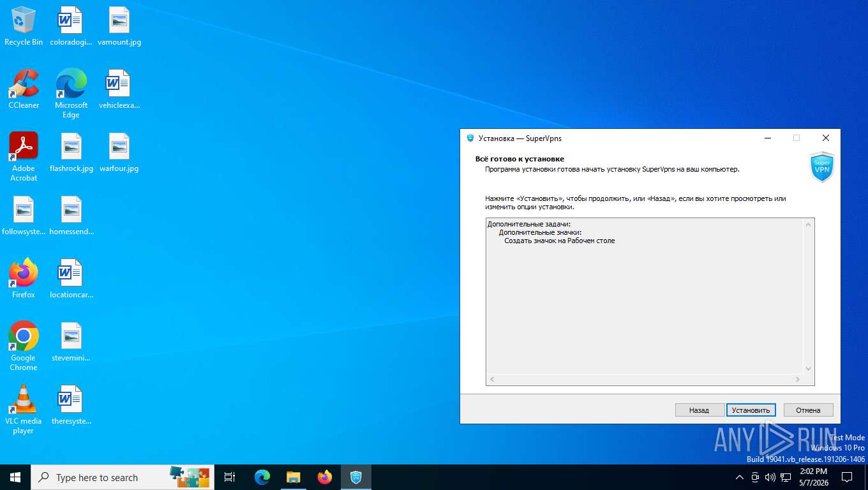Open the coloradogi Word document icon
Screen dimensions: 868x490
[71, 26]
